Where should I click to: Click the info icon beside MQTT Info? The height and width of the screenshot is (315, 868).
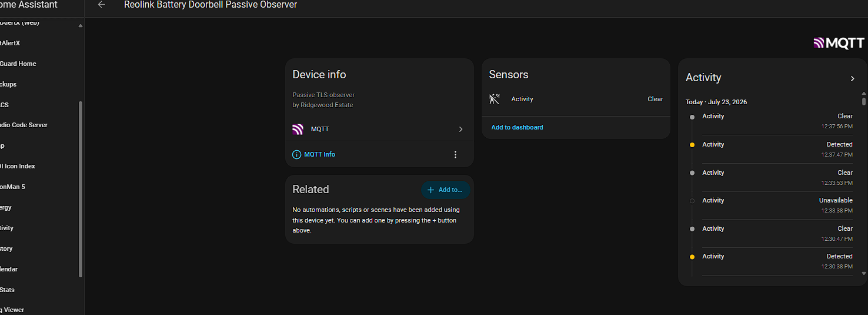(297, 155)
